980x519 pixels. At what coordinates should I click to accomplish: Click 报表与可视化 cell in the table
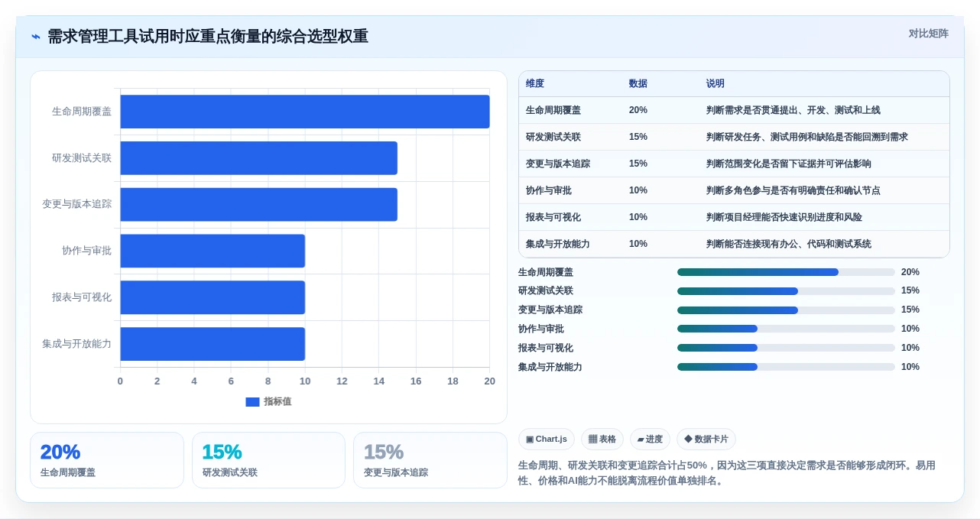point(553,217)
